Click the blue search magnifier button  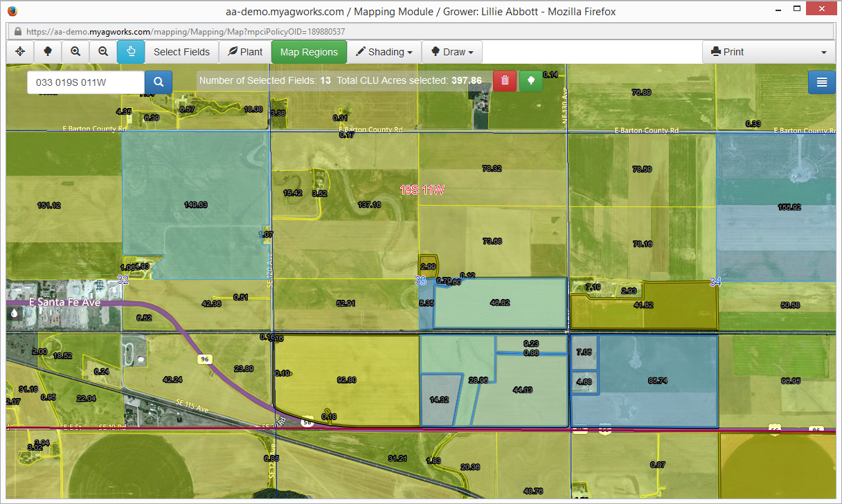point(159,82)
